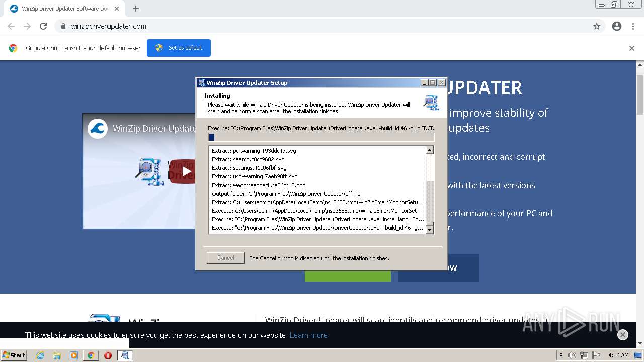This screenshot has height=362, width=644.
Task: Click the video channel logo icon
Action: [x=98, y=128]
